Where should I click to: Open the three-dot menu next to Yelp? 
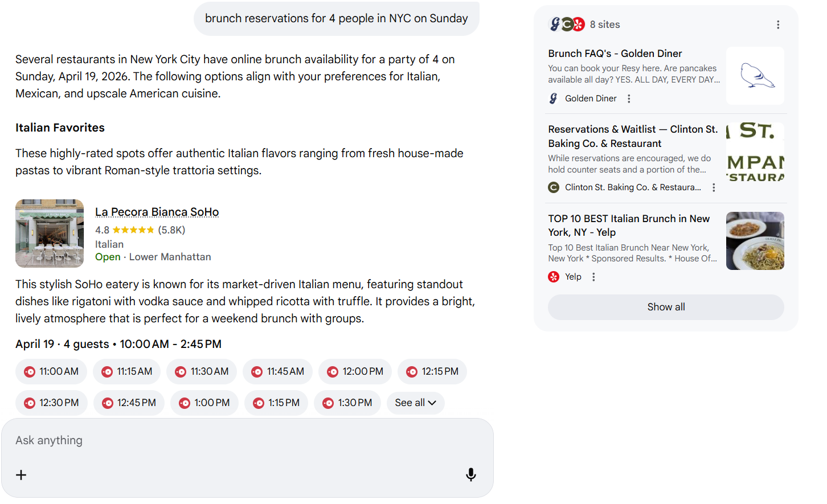pos(593,276)
